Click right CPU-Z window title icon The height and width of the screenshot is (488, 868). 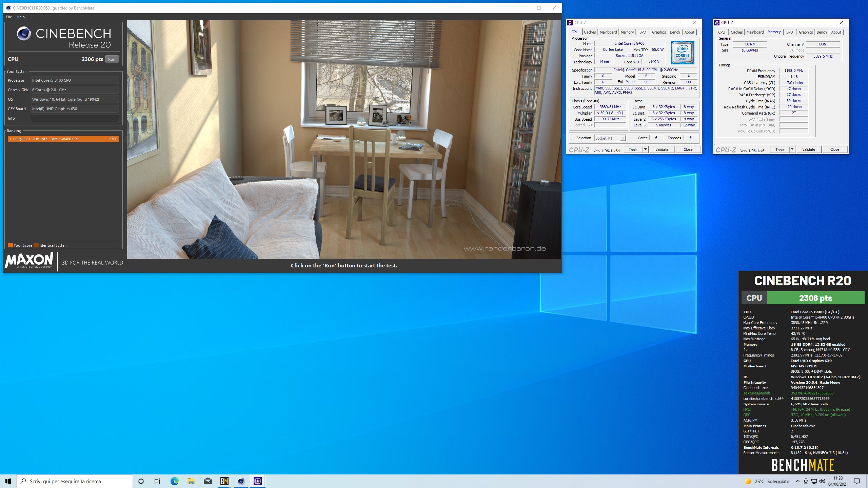pos(717,23)
